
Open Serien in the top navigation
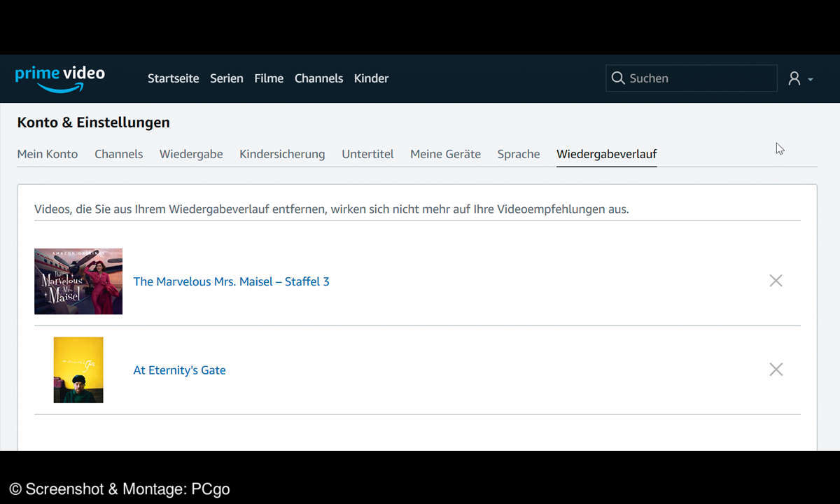pyautogui.click(x=227, y=78)
